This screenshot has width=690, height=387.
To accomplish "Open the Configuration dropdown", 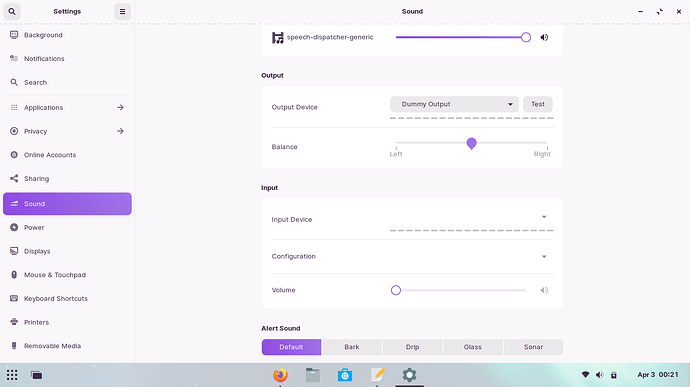I will (x=471, y=256).
